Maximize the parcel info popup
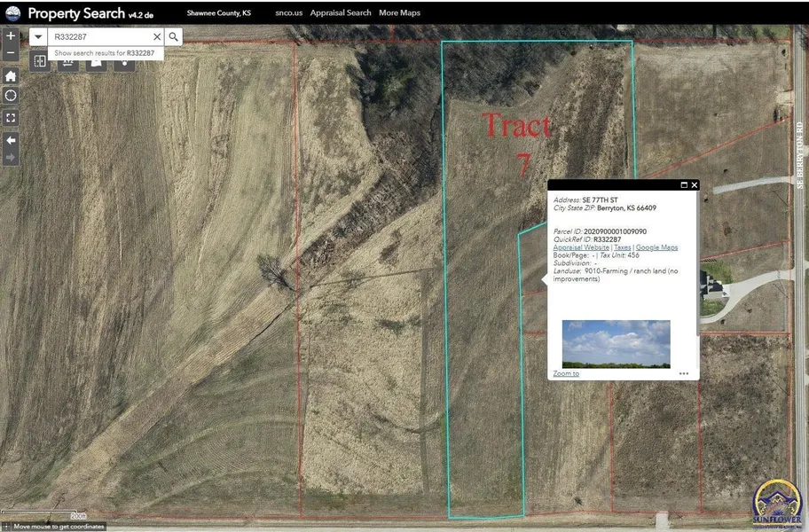The height and width of the screenshot is (532, 809). [x=684, y=185]
